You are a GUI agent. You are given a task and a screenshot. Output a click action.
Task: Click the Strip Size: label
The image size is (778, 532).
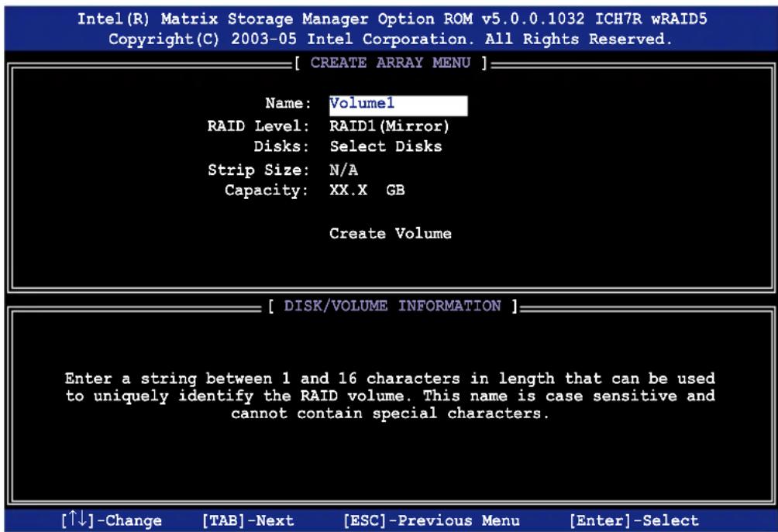pos(258,170)
